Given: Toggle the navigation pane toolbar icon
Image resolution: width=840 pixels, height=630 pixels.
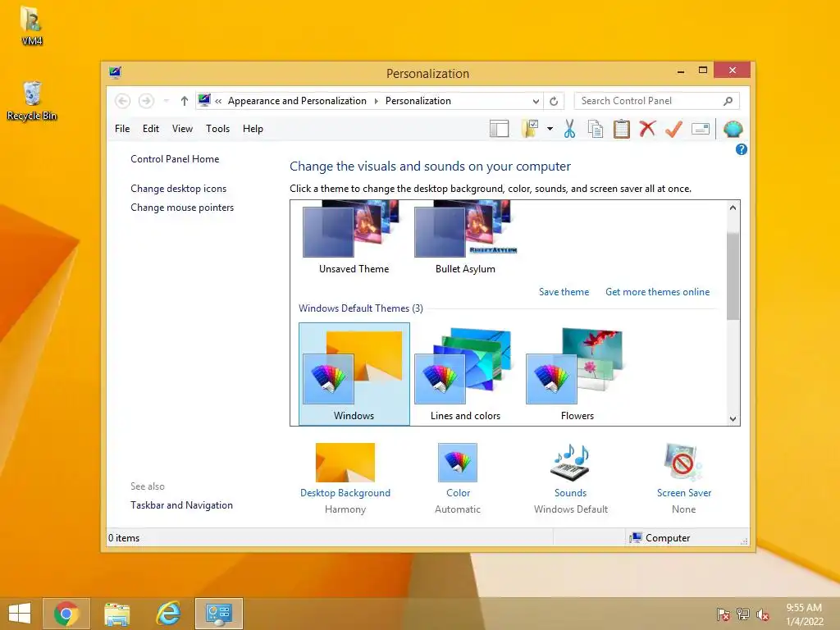Looking at the screenshot, I should 499,129.
